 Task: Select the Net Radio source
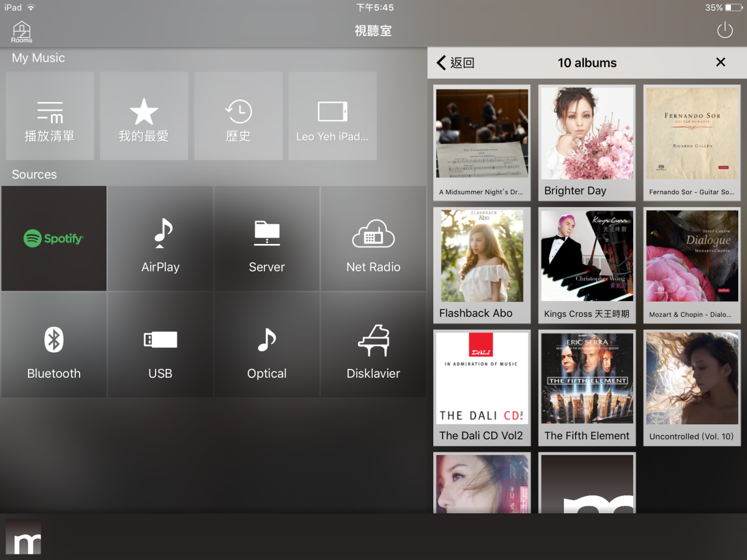coord(374,238)
